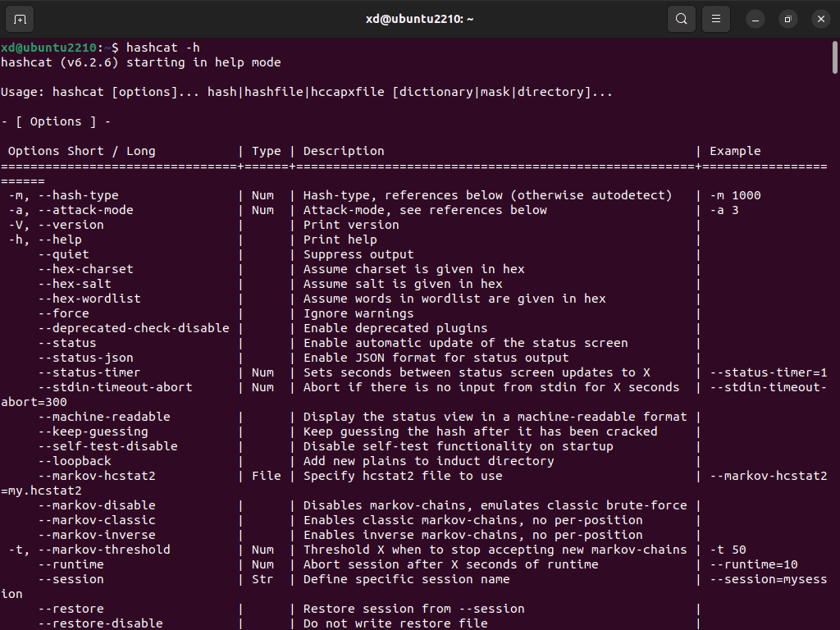
Task: Click the '--hex-salt' option
Action: coord(75,284)
